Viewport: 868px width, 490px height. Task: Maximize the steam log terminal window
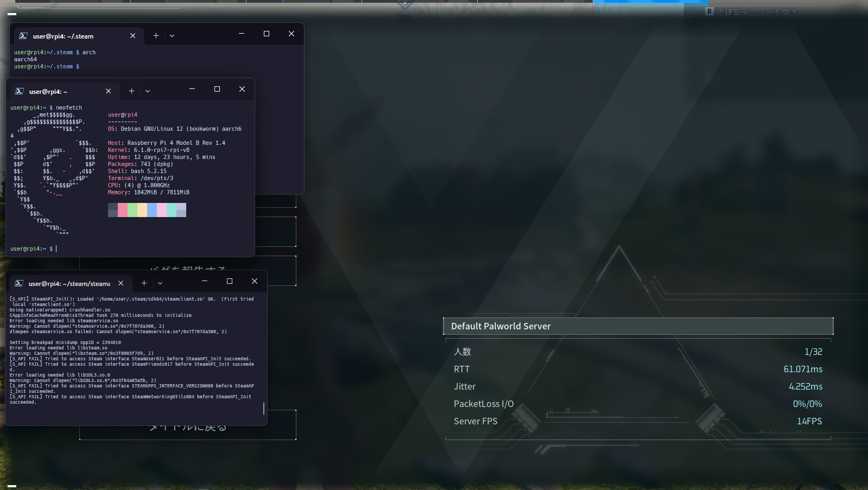pyautogui.click(x=230, y=281)
